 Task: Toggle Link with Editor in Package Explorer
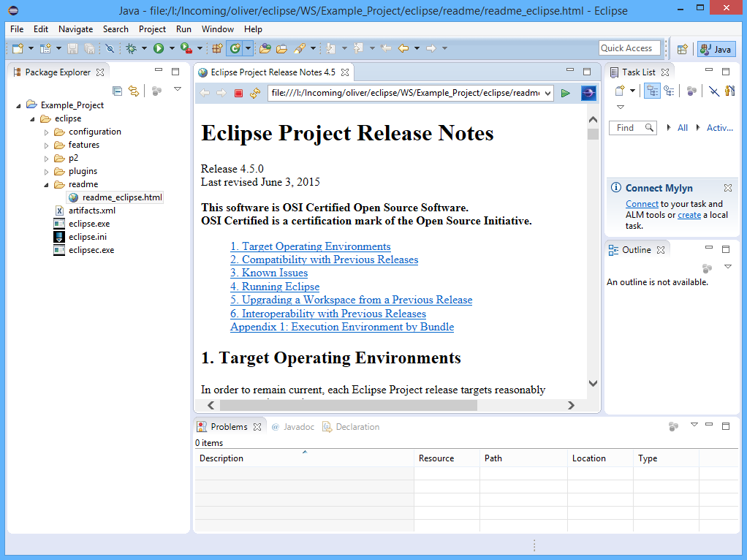point(134,91)
